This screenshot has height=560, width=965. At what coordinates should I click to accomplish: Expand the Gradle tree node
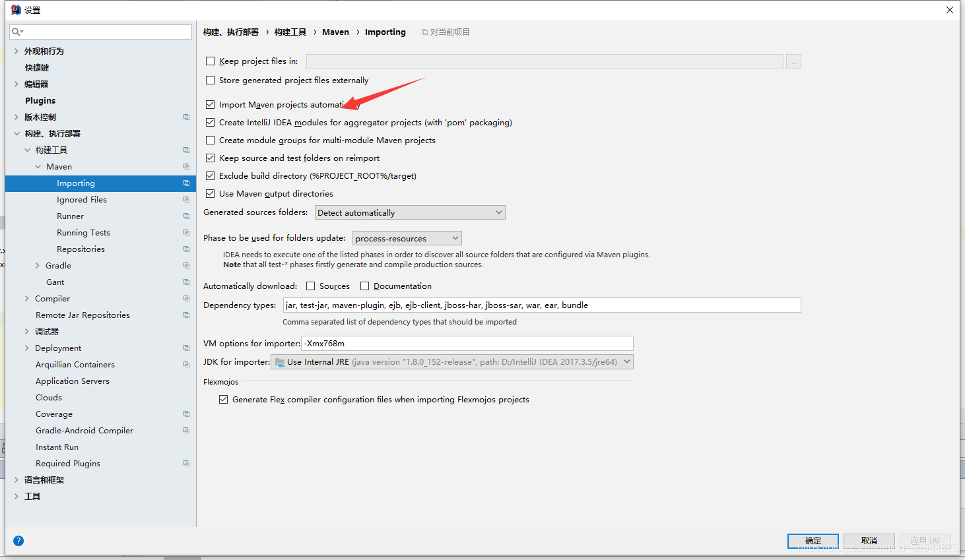38,266
